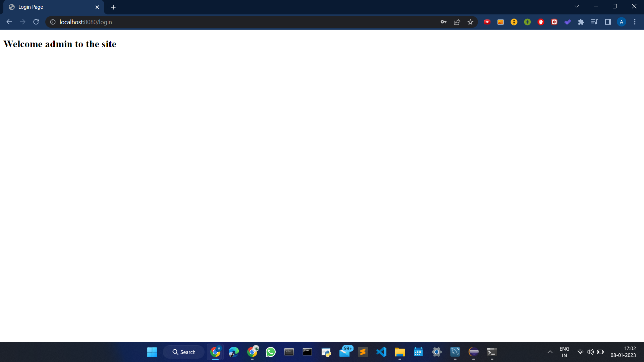Screen dimensions: 644x362
Task: Open the tab search chevron
Action: 577,6
